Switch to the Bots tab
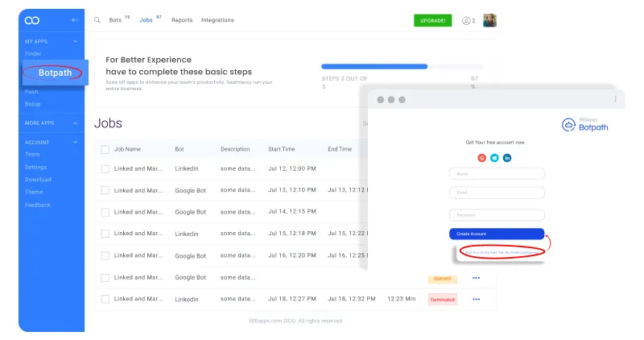644x340 pixels. 115,20
